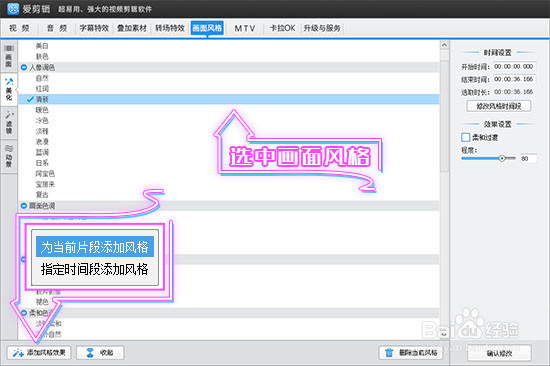Open the 转场特效 tab
This screenshot has width=550, height=366.
pyautogui.click(x=170, y=28)
